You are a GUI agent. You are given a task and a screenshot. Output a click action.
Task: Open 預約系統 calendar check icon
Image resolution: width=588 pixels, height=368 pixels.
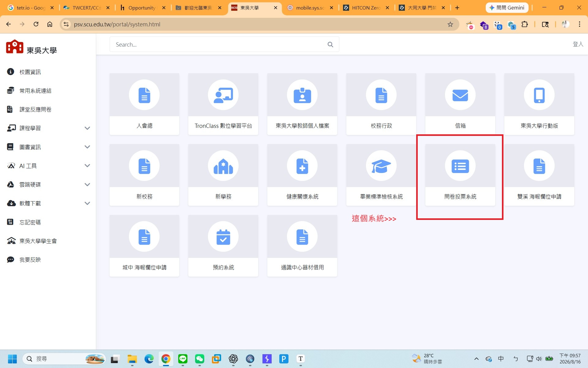tap(223, 236)
